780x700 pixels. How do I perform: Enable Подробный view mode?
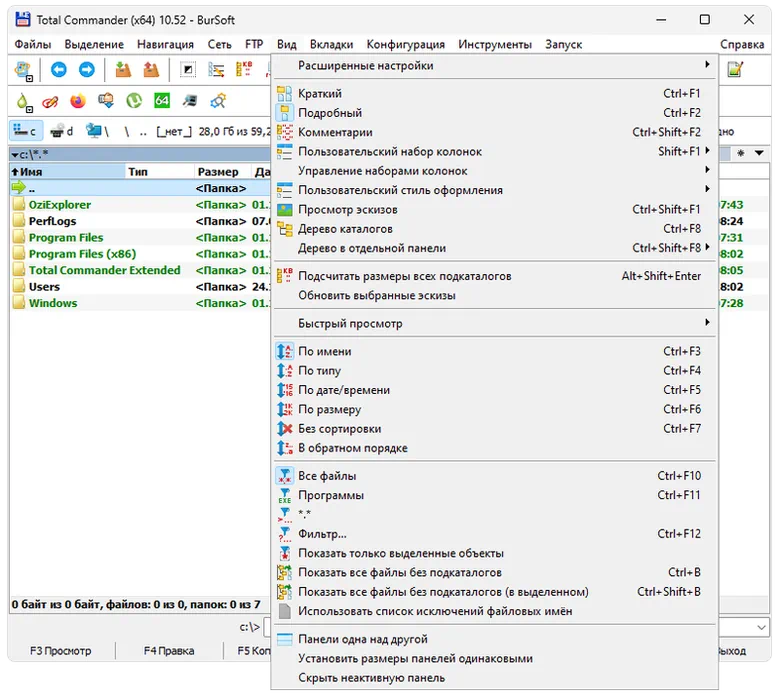pos(494,113)
